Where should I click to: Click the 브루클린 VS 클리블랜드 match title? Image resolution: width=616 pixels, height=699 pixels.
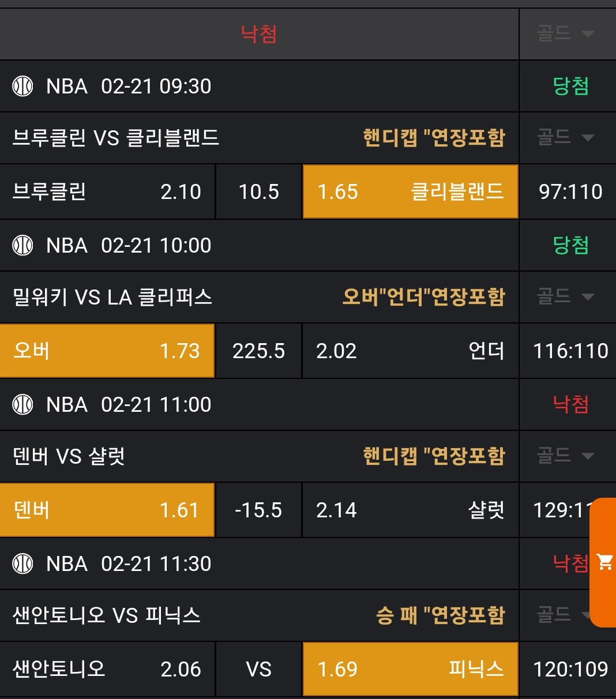point(116,138)
